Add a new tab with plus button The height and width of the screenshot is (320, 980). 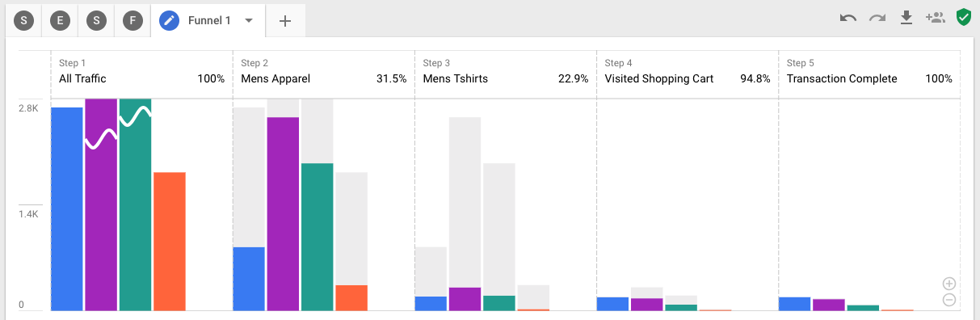pos(285,21)
